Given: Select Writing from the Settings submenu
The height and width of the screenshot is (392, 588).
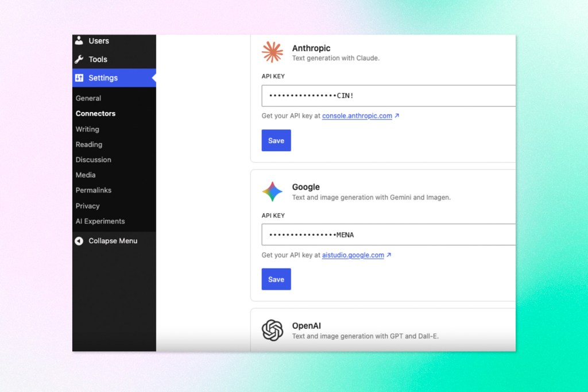Looking at the screenshot, I should coord(87,129).
